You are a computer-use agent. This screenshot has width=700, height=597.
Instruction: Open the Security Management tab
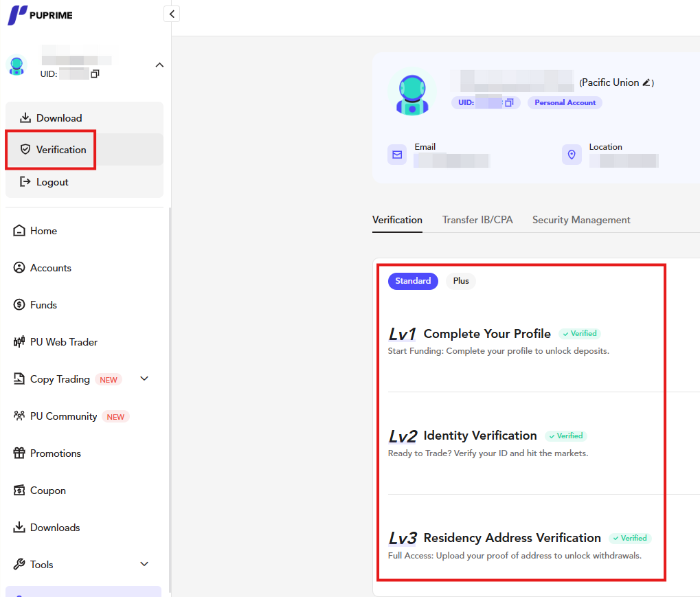pos(581,220)
